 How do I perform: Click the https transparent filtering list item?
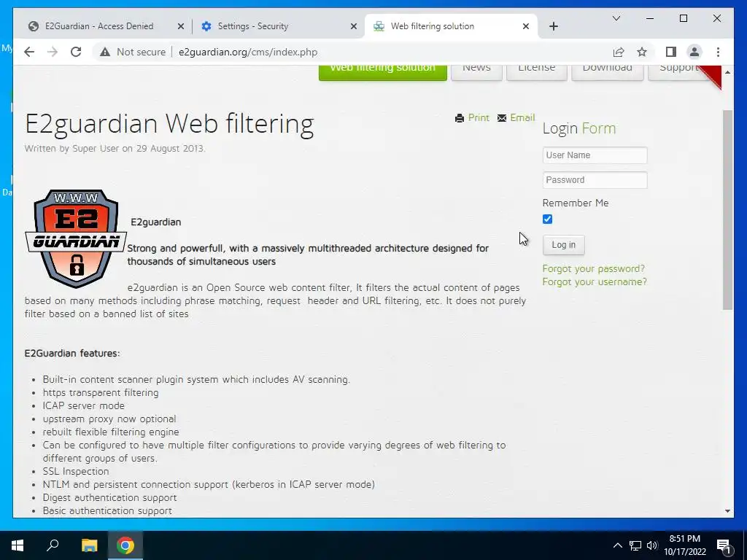[x=101, y=393]
